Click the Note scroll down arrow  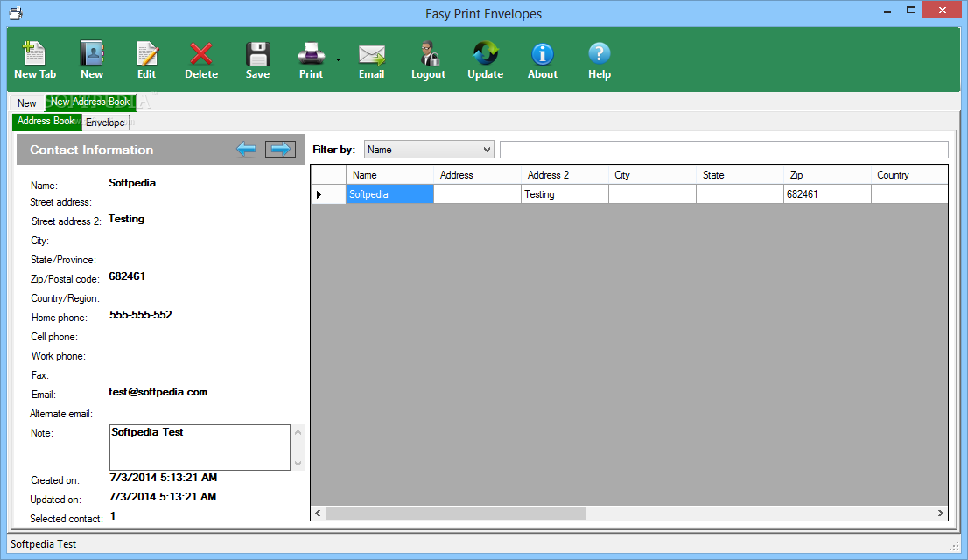[x=298, y=463]
